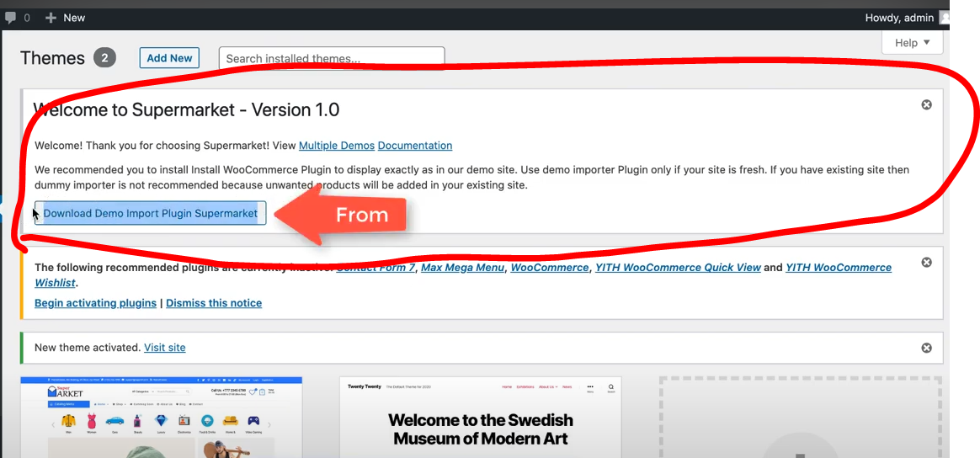This screenshot has height=458, width=980.
Task: Focus the Search installed themes field
Action: (x=332, y=58)
